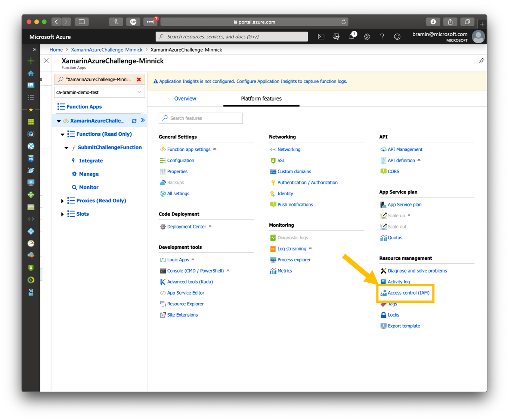The image size is (508, 420).
Task: Reload the page in Safari
Action: (x=344, y=22)
